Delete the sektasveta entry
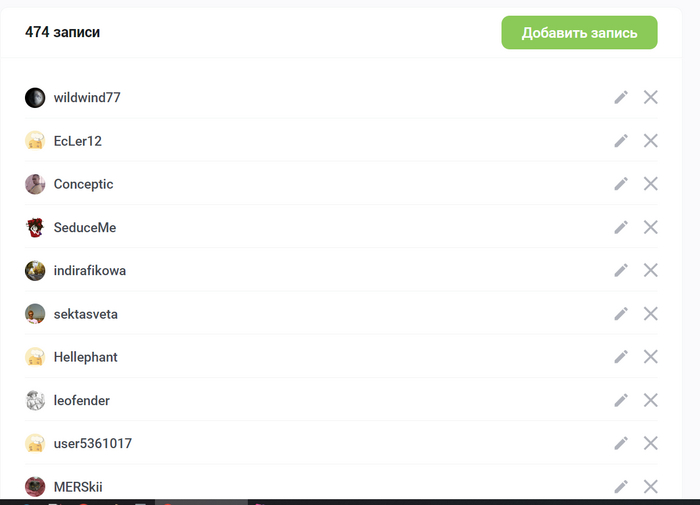The image size is (700, 505). 650,314
